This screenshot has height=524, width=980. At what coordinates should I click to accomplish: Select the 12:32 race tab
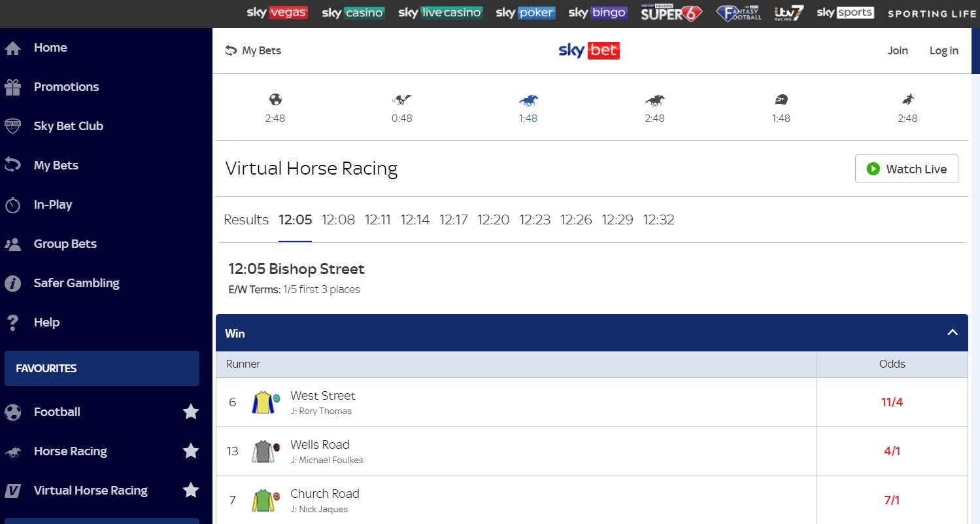point(658,220)
